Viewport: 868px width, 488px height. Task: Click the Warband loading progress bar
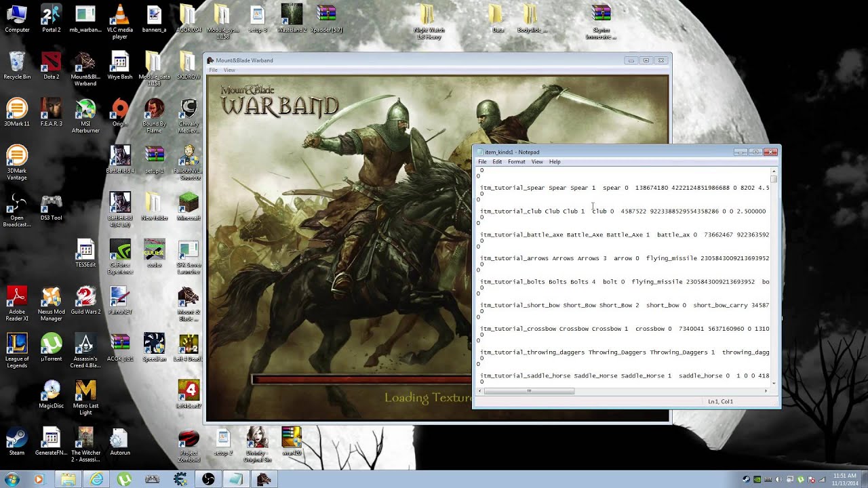[362, 380]
